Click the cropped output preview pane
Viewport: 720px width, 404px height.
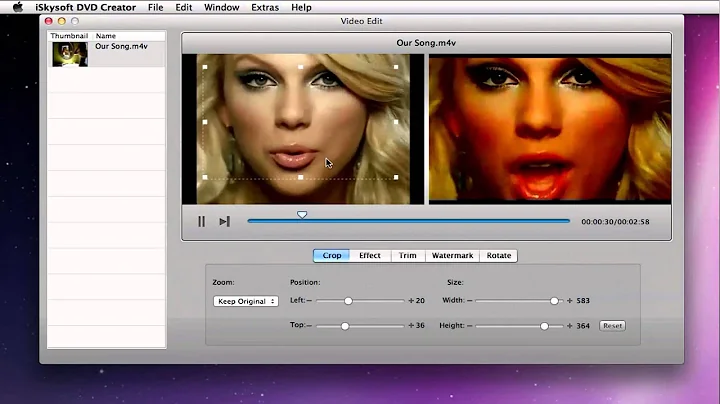click(x=550, y=129)
